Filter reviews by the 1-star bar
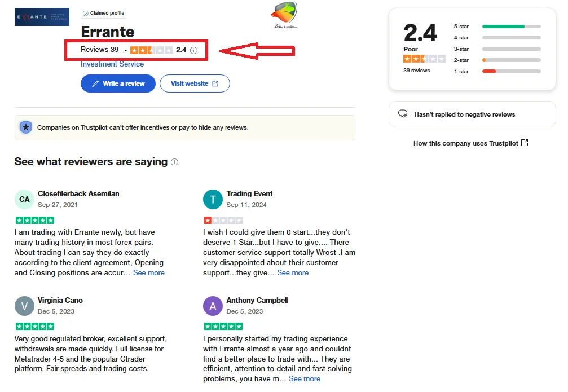This screenshot has width=568, height=392. click(511, 71)
